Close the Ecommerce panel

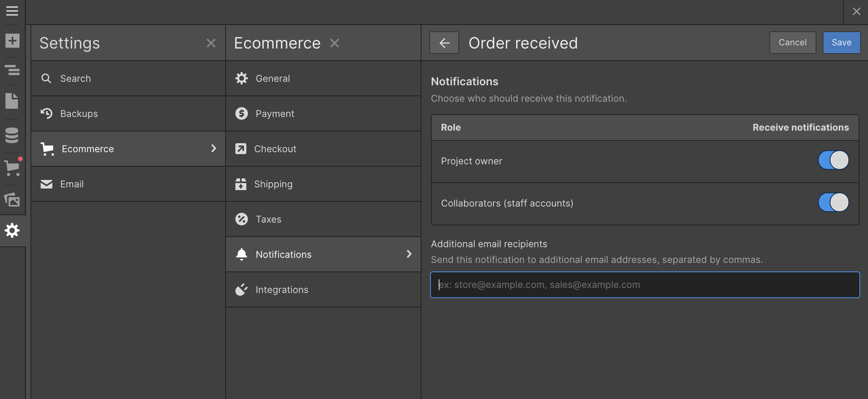click(x=335, y=43)
